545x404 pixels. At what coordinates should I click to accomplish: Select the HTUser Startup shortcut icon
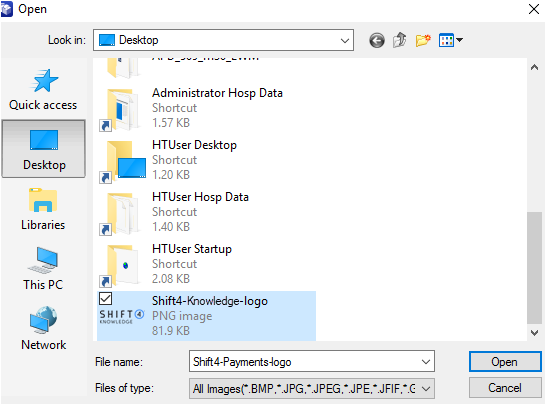point(120,265)
